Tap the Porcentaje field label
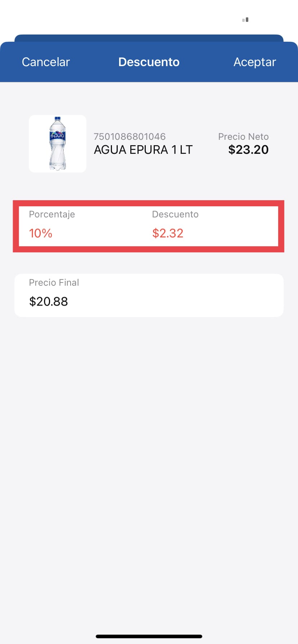This screenshot has height=644, width=298. 52,214
